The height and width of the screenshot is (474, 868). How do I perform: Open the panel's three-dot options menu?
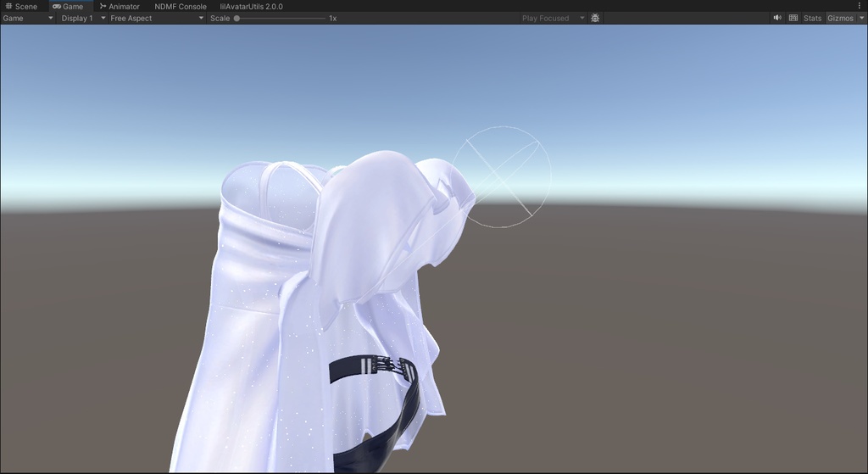click(x=860, y=6)
